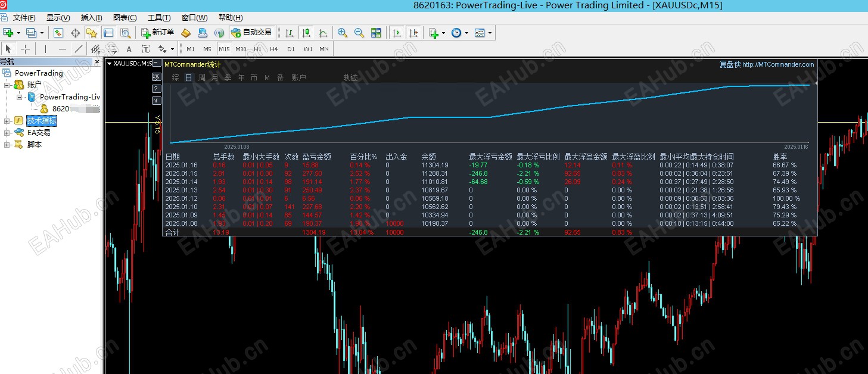
Task: Show the Market Watch window
Action: click(58, 33)
